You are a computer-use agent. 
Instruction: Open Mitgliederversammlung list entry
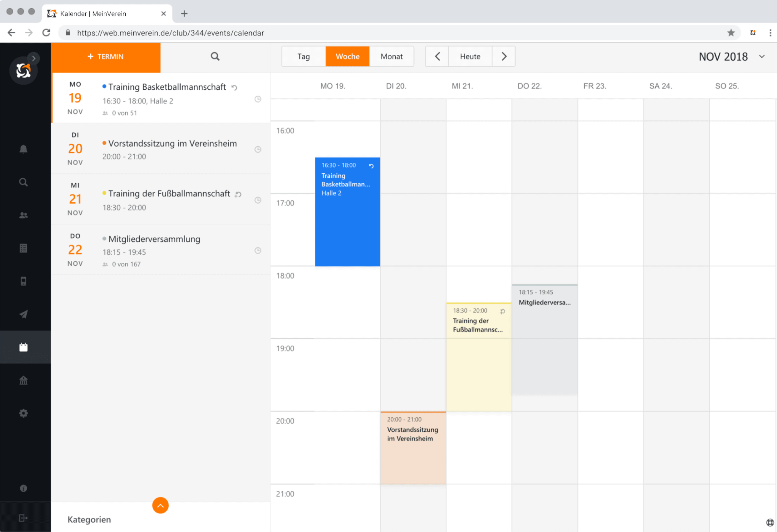pos(161,250)
